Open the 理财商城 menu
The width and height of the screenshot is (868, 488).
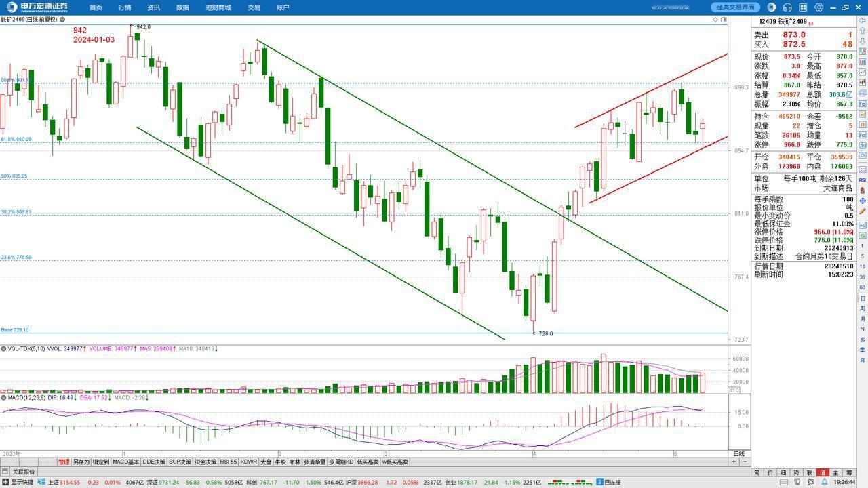click(218, 7)
